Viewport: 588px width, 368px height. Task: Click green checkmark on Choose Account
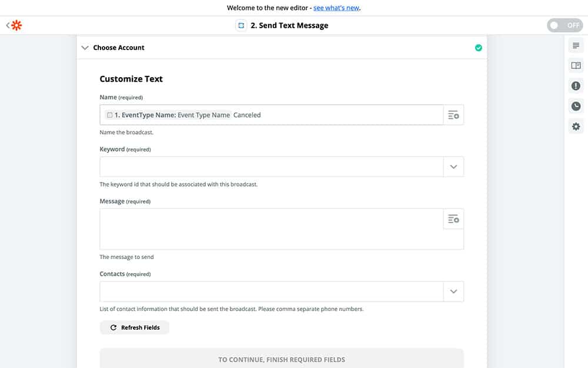pos(478,48)
